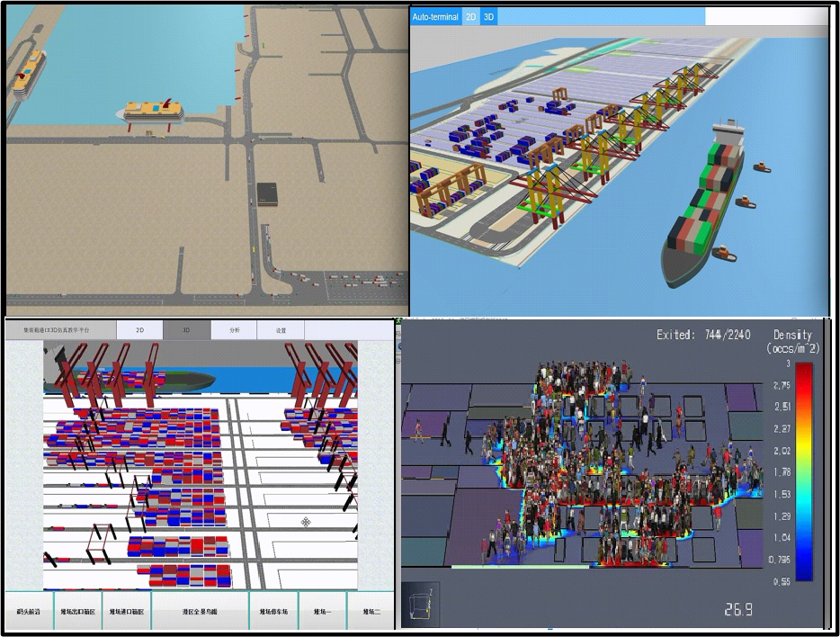Click the dark building in road map
Viewport: 840px width, 637px height.
[x=268, y=193]
